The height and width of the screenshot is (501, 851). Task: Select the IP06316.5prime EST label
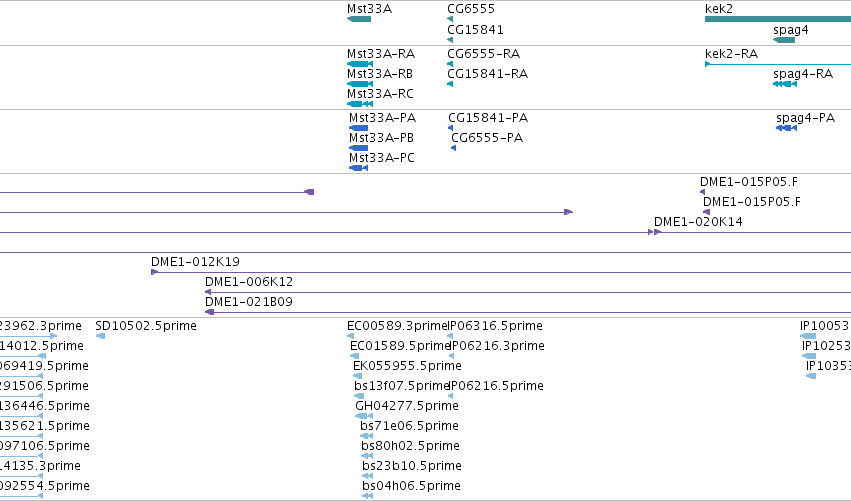(x=495, y=326)
